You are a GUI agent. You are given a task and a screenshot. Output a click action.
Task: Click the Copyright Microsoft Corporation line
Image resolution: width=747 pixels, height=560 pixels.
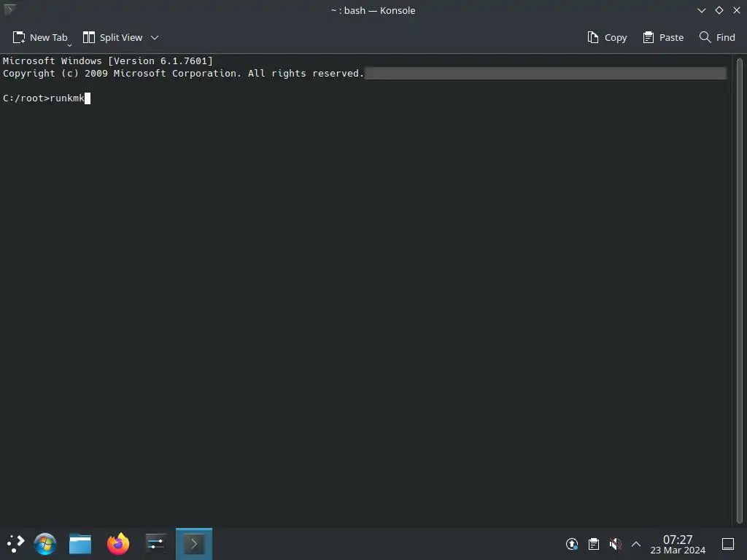pyautogui.click(x=183, y=74)
